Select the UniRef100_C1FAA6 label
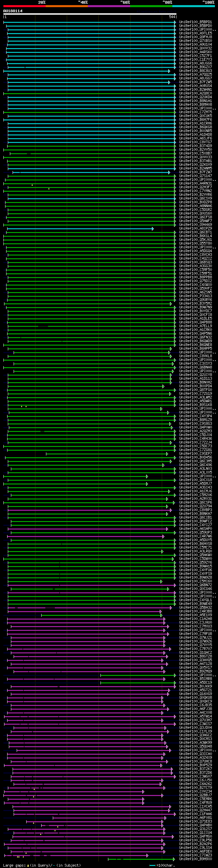 point(196,814)
